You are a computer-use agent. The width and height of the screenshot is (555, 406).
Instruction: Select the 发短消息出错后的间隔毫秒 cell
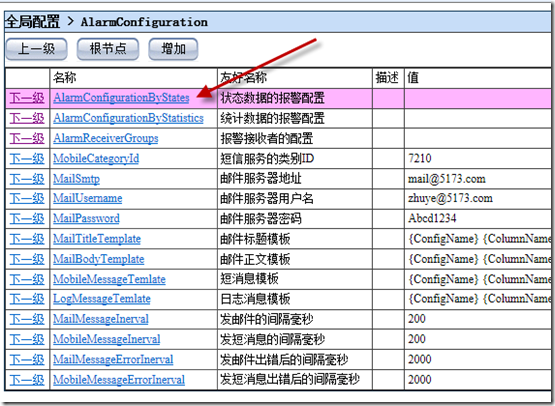(x=294, y=380)
